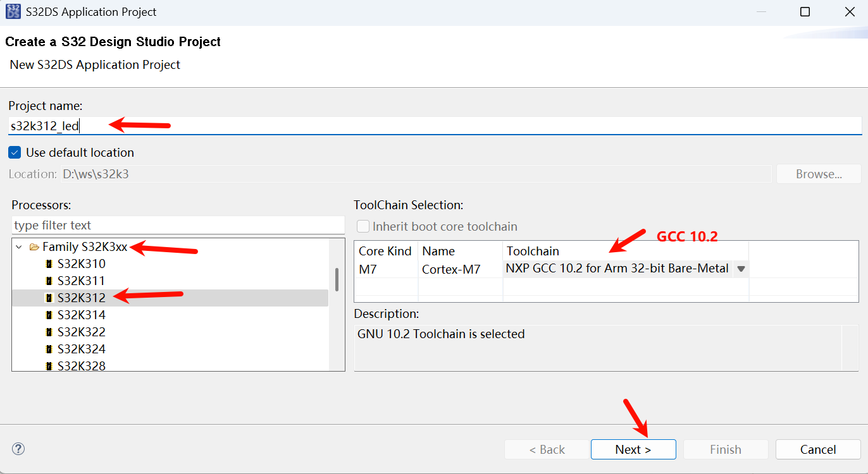Click the Toolchain column header
This screenshot has height=474, width=868.
626,251
